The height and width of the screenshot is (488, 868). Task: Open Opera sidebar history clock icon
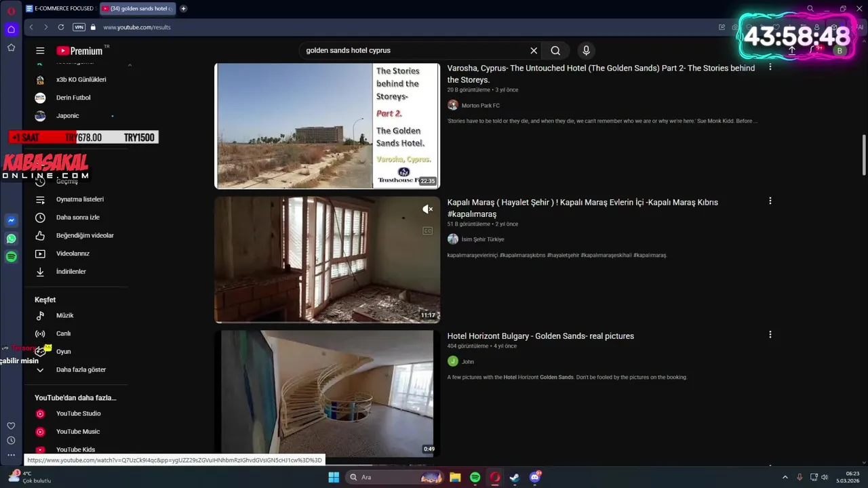pos(11,441)
